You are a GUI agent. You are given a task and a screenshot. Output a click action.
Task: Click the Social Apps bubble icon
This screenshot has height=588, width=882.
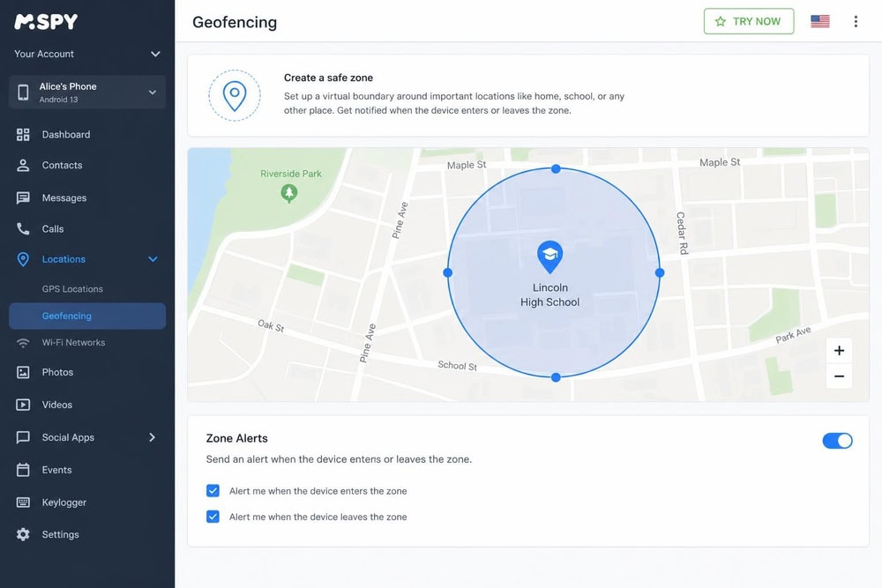click(x=23, y=437)
